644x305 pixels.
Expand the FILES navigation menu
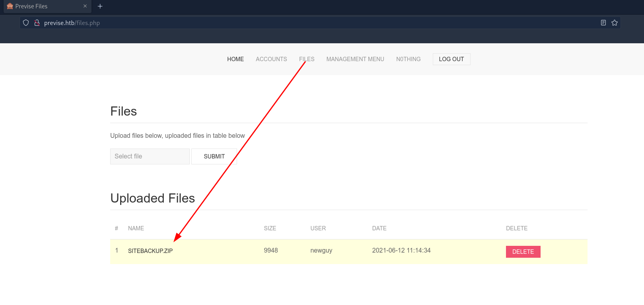coord(307,59)
